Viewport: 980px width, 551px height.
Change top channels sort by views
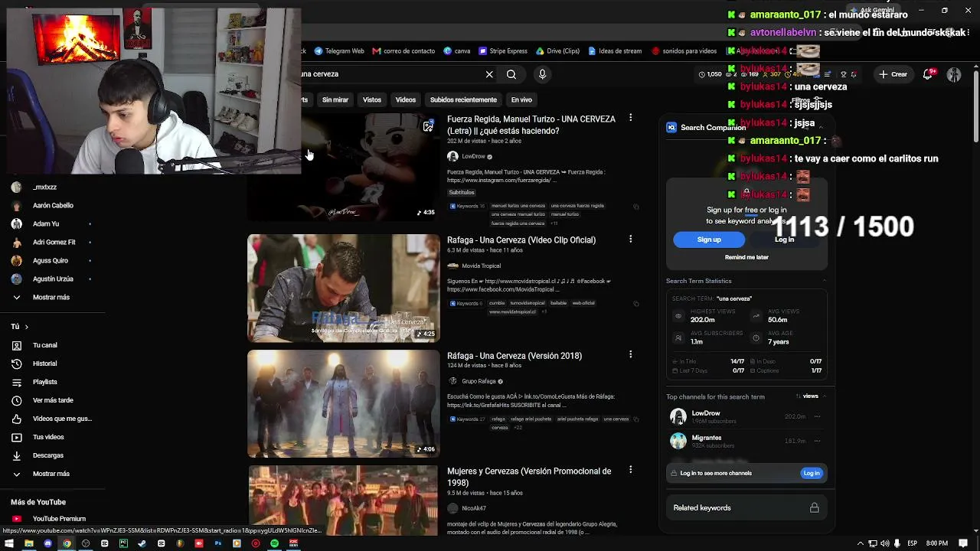pyautogui.click(x=807, y=396)
